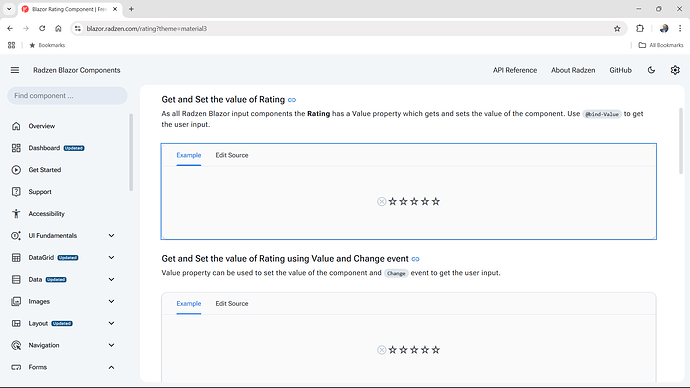
Task: Open Edit Source tab in first demo
Action: [232, 155]
